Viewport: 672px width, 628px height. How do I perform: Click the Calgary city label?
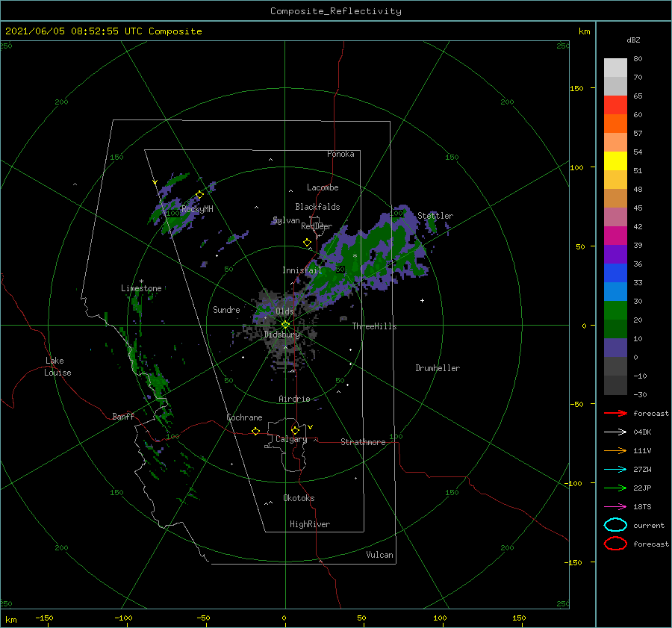pyautogui.click(x=291, y=439)
